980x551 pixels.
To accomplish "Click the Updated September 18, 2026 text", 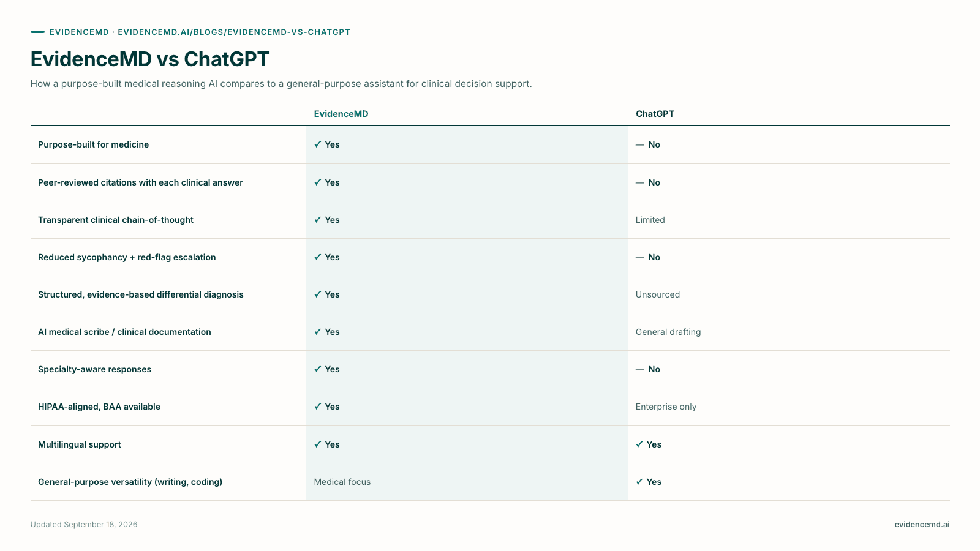I will click(84, 525).
